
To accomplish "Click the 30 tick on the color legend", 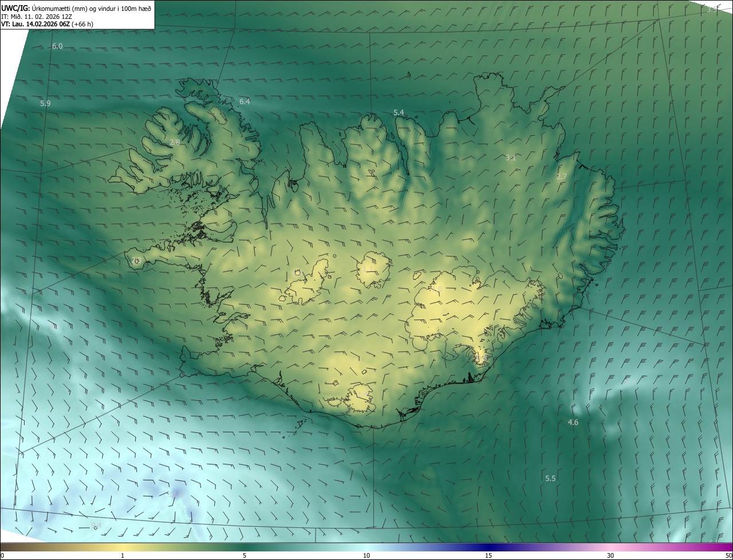I will click(610, 555).
